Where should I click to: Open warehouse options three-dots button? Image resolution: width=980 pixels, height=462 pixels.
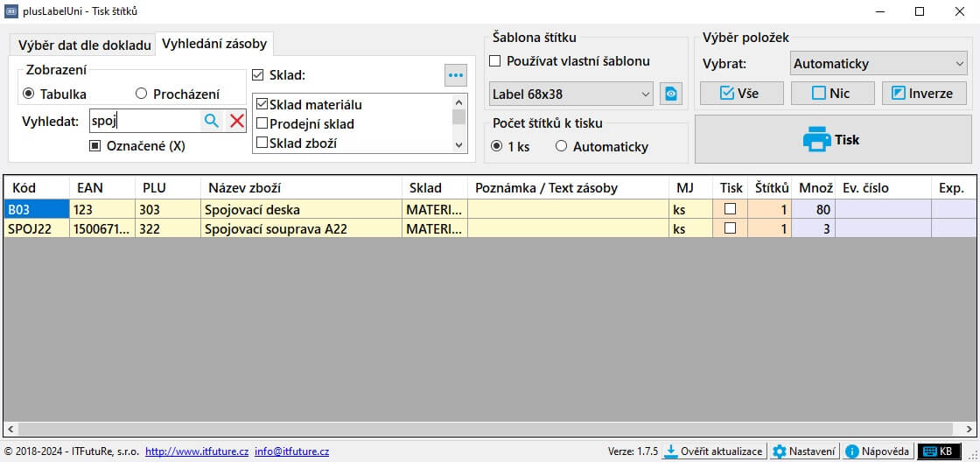456,75
